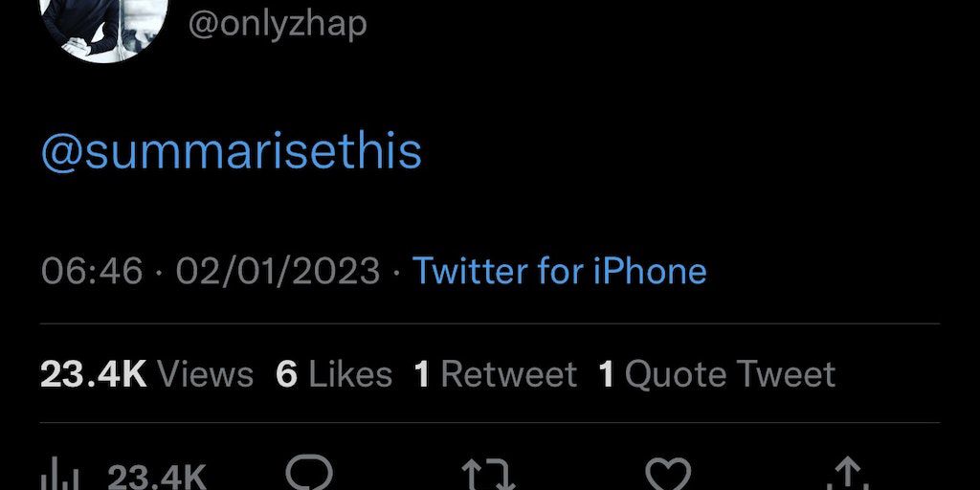Click the Views label in the stats row
Image resolution: width=980 pixels, height=490 pixels.
point(205,373)
